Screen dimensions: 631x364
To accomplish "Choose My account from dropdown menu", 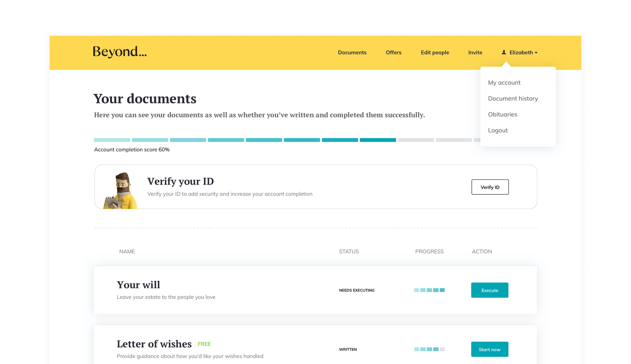I will [x=504, y=83].
